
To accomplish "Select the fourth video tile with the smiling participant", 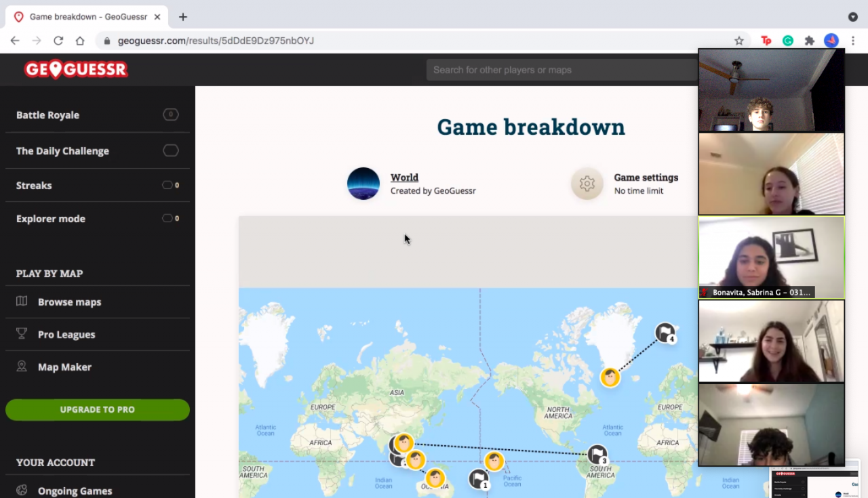I will click(772, 341).
